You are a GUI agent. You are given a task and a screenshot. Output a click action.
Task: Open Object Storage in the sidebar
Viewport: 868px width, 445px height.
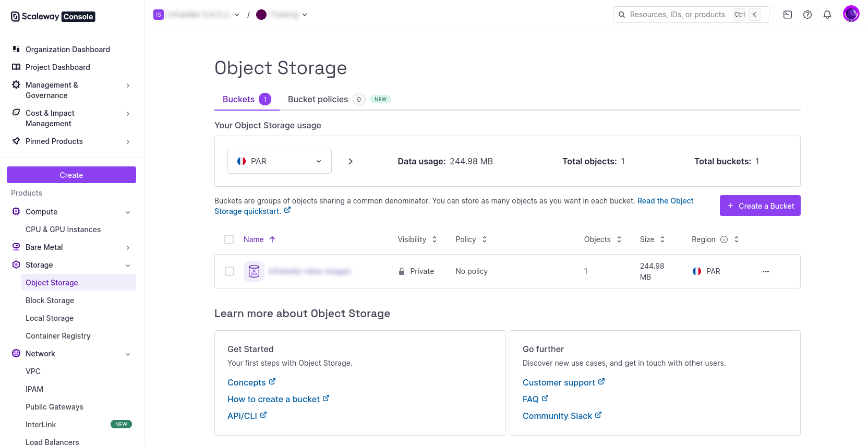[x=79, y=282]
